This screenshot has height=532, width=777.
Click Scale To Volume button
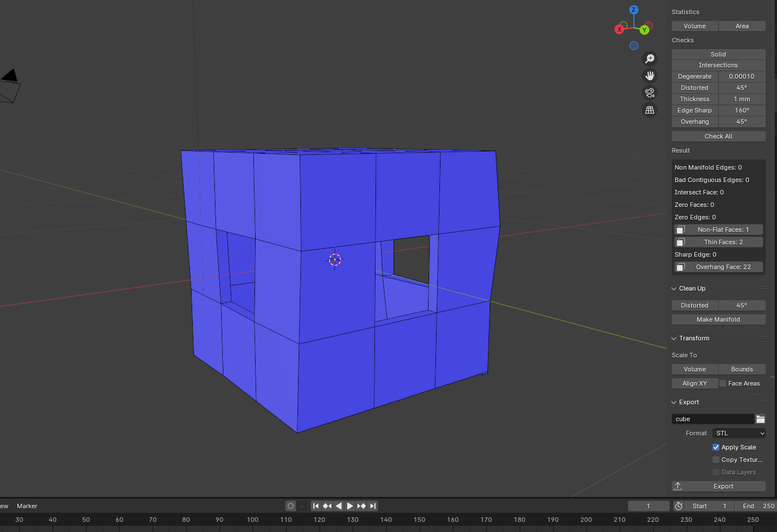[x=694, y=369]
